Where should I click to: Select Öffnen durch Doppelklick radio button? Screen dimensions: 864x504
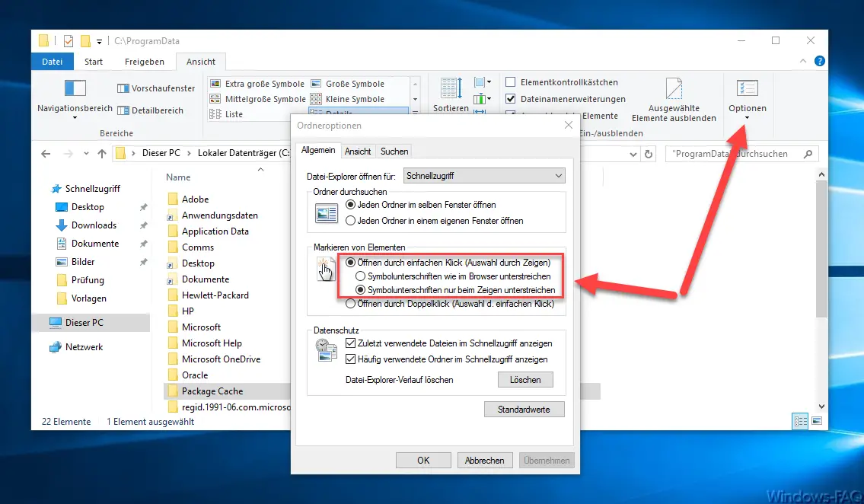(350, 305)
